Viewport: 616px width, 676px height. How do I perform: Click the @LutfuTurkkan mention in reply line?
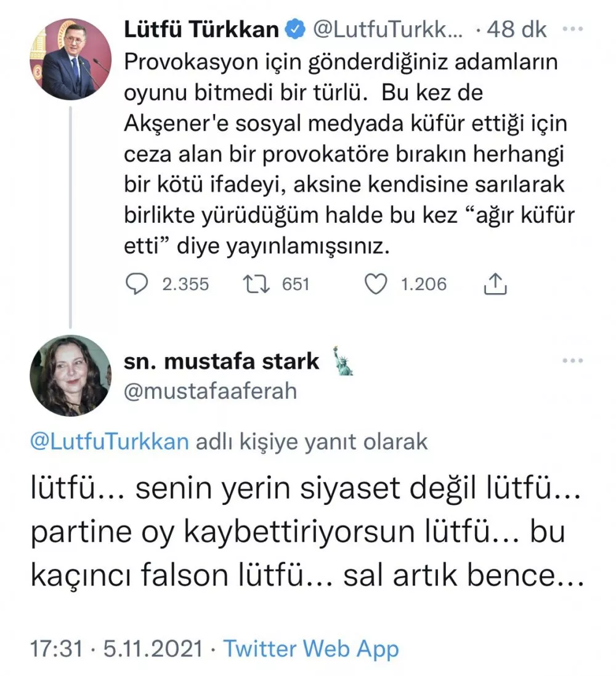[109, 442]
